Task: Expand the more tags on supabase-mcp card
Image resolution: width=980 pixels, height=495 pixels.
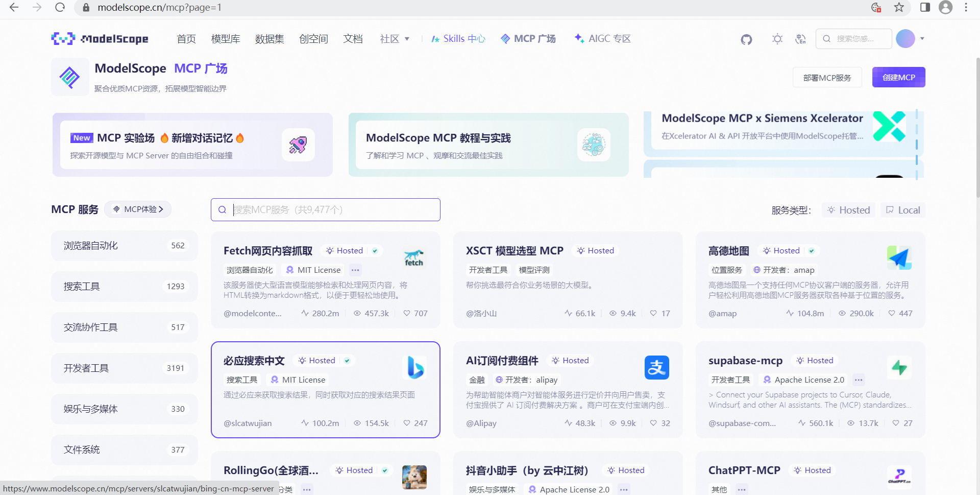Action: (859, 380)
